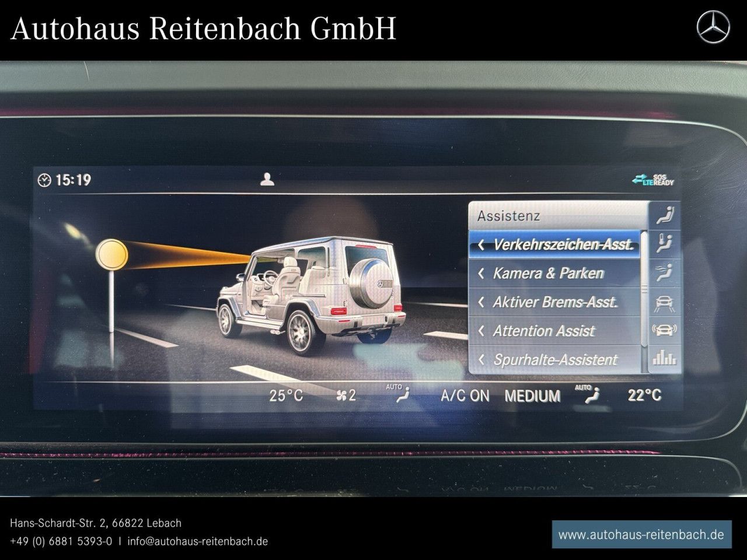Open the car with sensor waves icon
The width and height of the screenshot is (747, 560).
[665, 330]
